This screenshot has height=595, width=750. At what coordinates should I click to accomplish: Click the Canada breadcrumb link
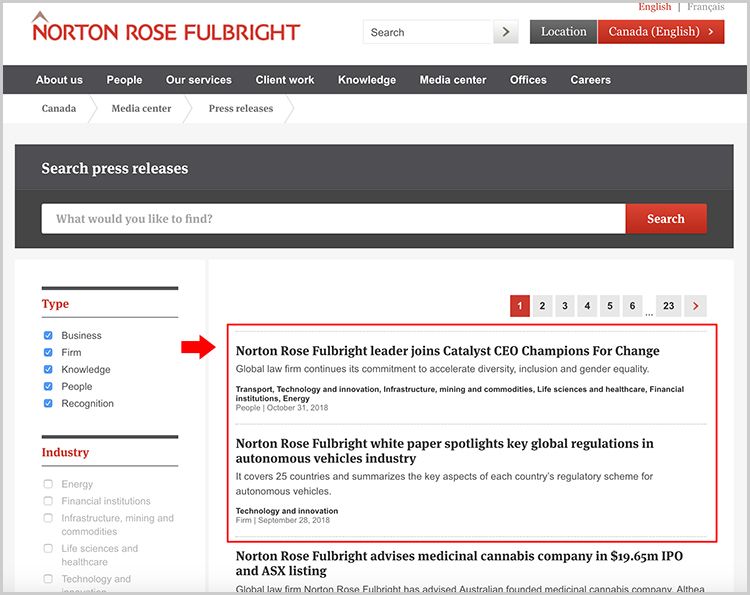pyautogui.click(x=59, y=109)
